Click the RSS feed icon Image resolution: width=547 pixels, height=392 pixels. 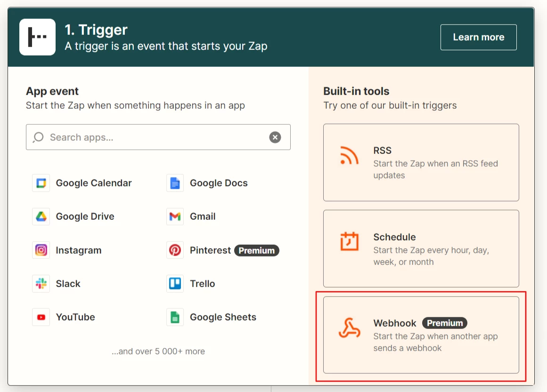pyautogui.click(x=349, y=155)
